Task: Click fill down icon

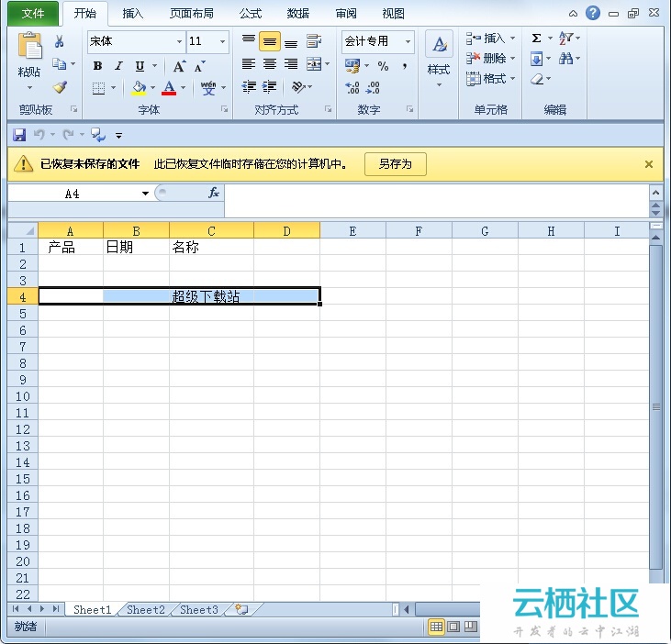Action: [537, 59]
